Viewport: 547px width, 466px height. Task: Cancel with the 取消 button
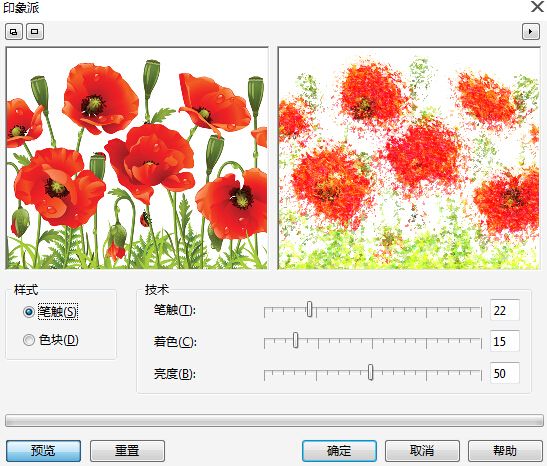click(422, 451)
